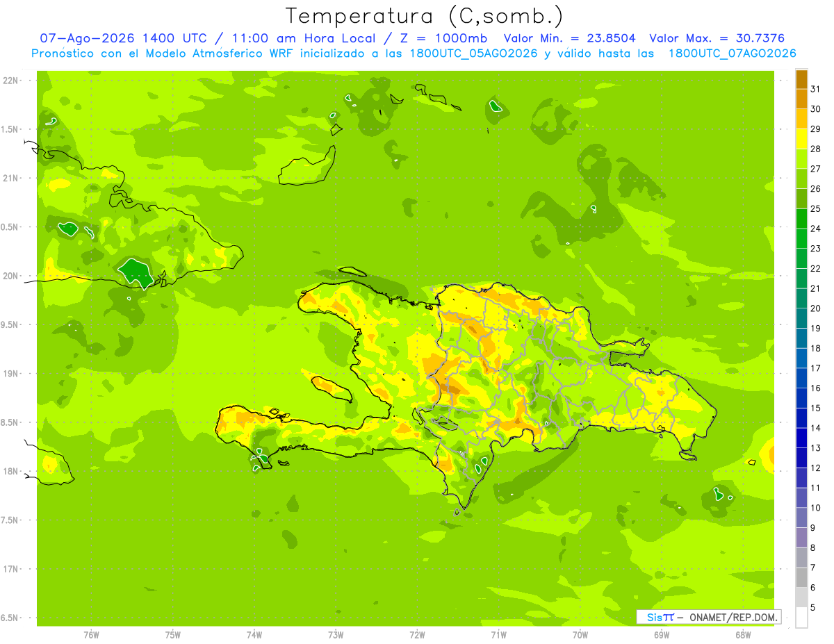
Task: Click legend value '22'
Action: [x=816, y=268]
